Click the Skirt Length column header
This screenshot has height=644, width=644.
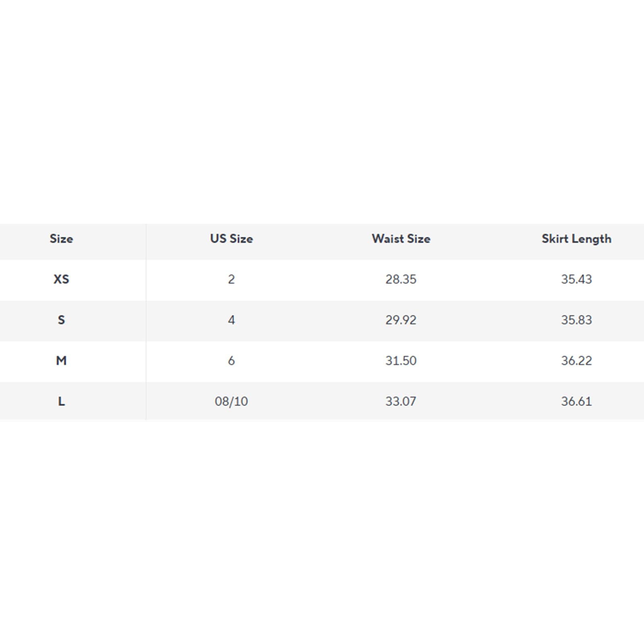tap(576, 239)
